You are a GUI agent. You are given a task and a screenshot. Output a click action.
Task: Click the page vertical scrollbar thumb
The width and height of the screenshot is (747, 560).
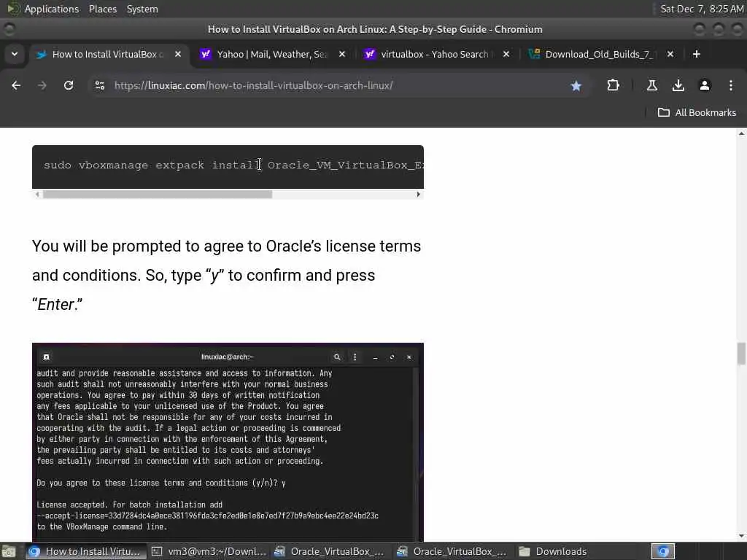(x=741, y=354)
